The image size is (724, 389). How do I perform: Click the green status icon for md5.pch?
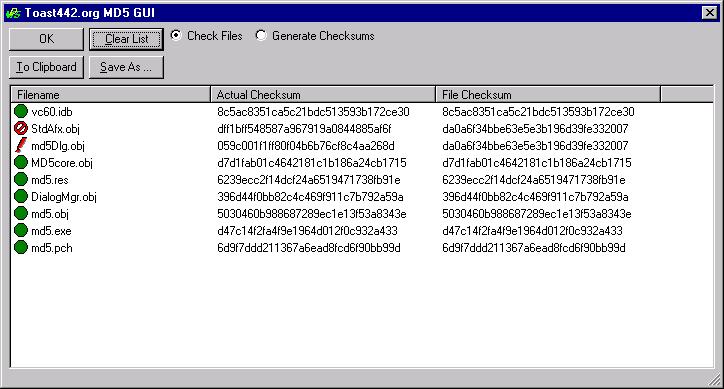click(21, 247)
